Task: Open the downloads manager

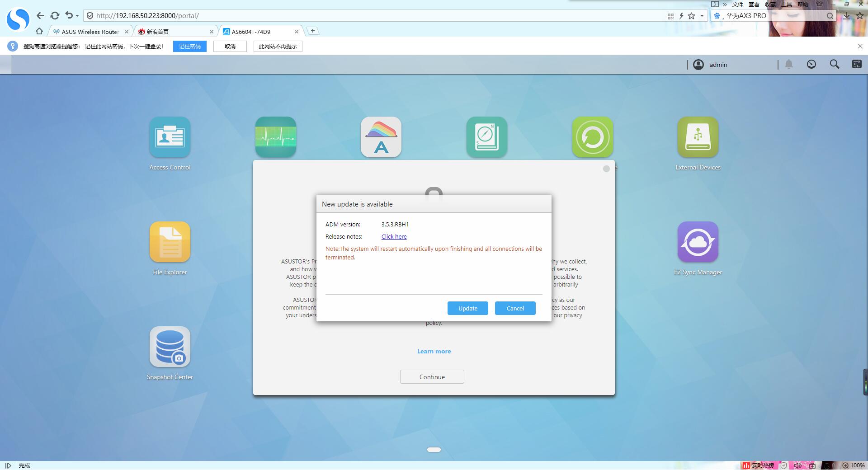Action: point(847,16)
